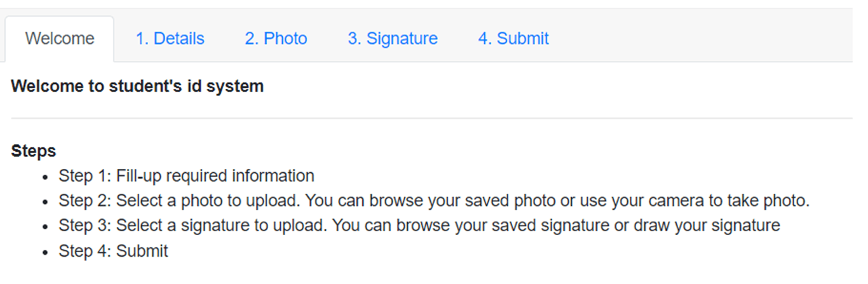Click the bullet point beside Step 3
The image size is (868, 284).
click(45, 227)
